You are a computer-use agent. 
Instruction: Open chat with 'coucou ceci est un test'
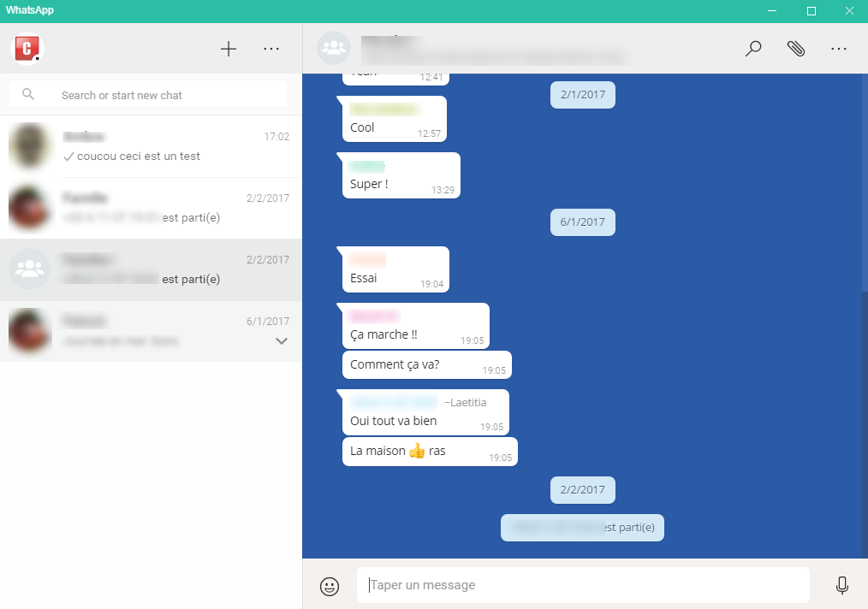pos(151,147)
